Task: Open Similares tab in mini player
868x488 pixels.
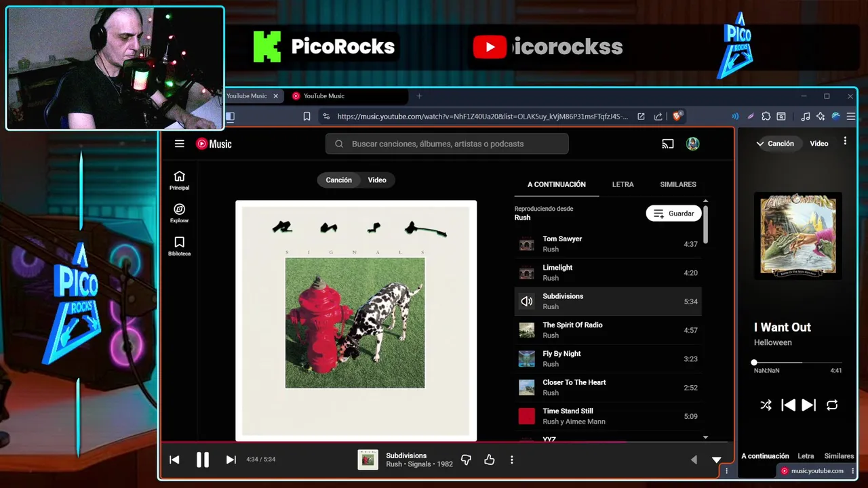Action: [839, 456]
